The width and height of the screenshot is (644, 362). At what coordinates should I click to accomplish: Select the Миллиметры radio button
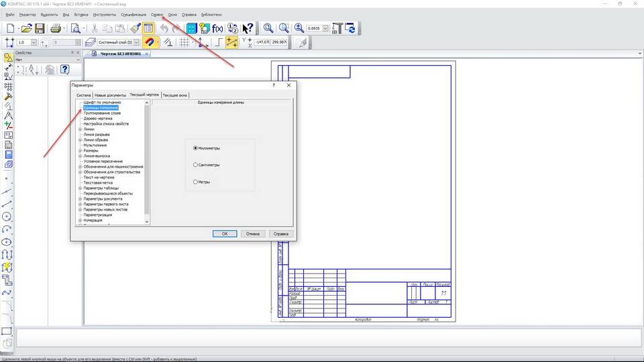click(x=195, y=148)
